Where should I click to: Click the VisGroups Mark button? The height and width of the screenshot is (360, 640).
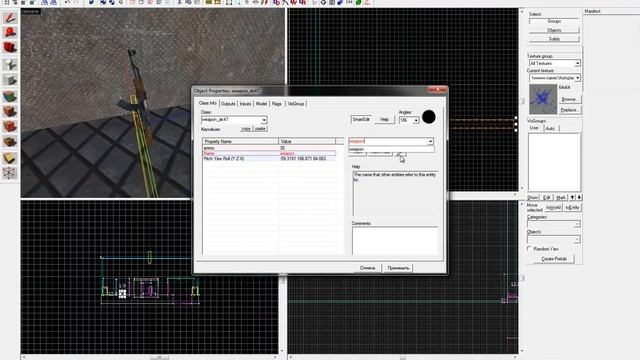pyautogui.click(x=561, y=198)
